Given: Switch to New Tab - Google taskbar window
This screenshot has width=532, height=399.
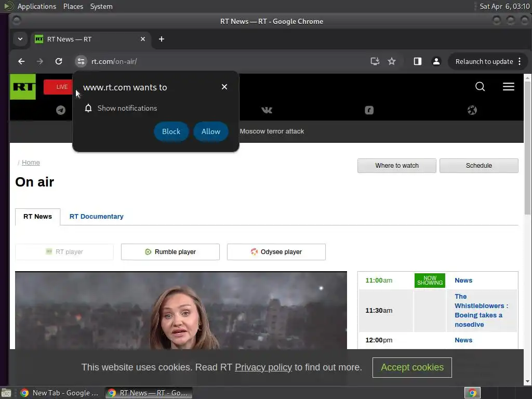Looking at the screenshot, I should [x=59, y=393].
